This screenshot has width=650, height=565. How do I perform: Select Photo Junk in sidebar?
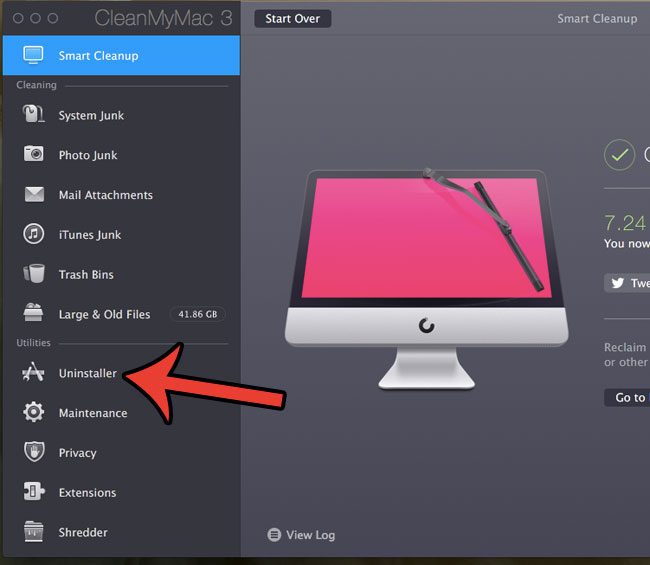tap(121, 155)
